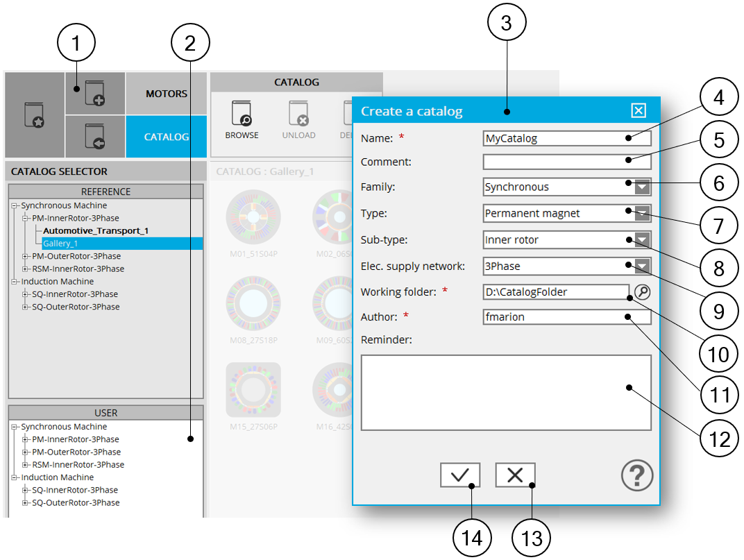Click the new catalog icon with plus
This screenshot has height=560, width=744.
[x=94, y=94]
